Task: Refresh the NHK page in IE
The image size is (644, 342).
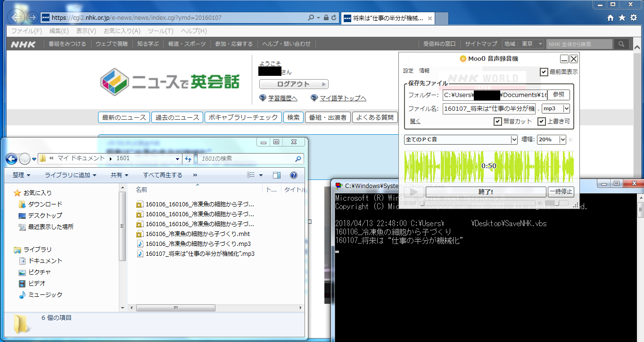Action: pyautogui.click(x=334, y=17)
